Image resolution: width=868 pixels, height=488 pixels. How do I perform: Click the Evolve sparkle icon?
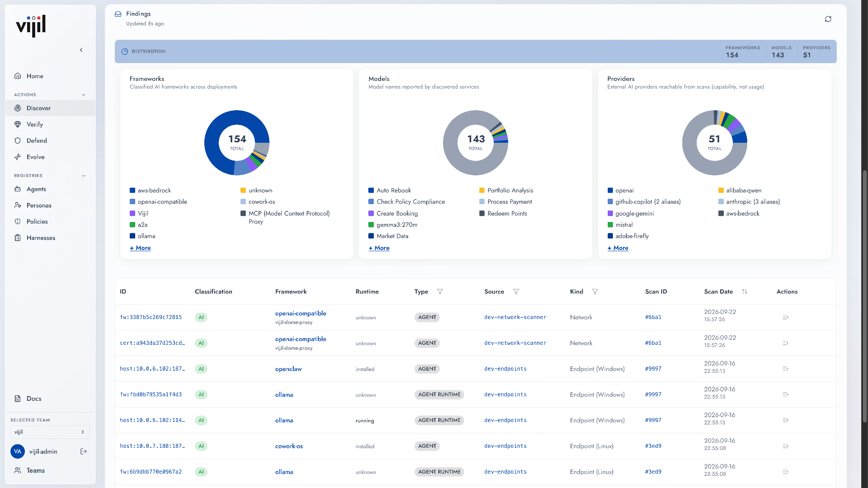(18, 157)
